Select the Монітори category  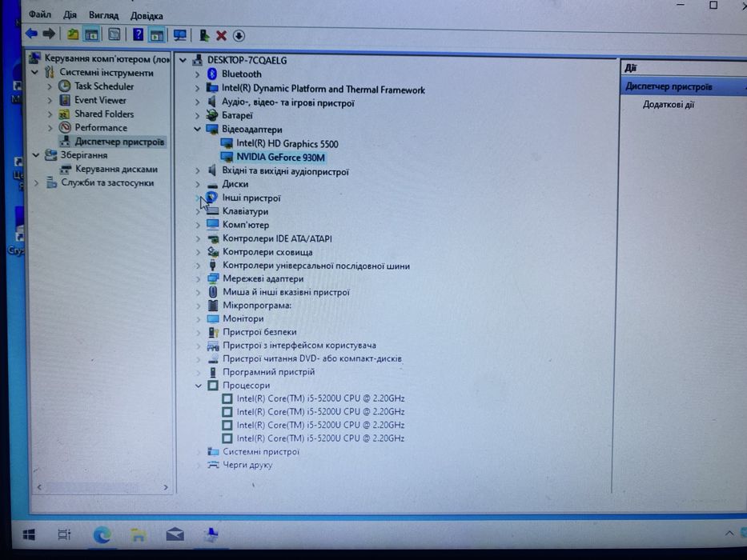[243, 318]
